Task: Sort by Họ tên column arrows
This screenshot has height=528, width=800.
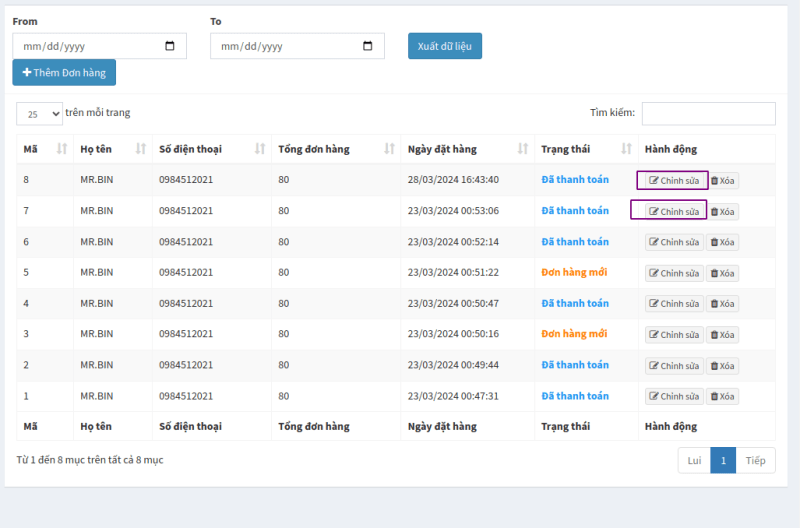Action: point(141,149)
